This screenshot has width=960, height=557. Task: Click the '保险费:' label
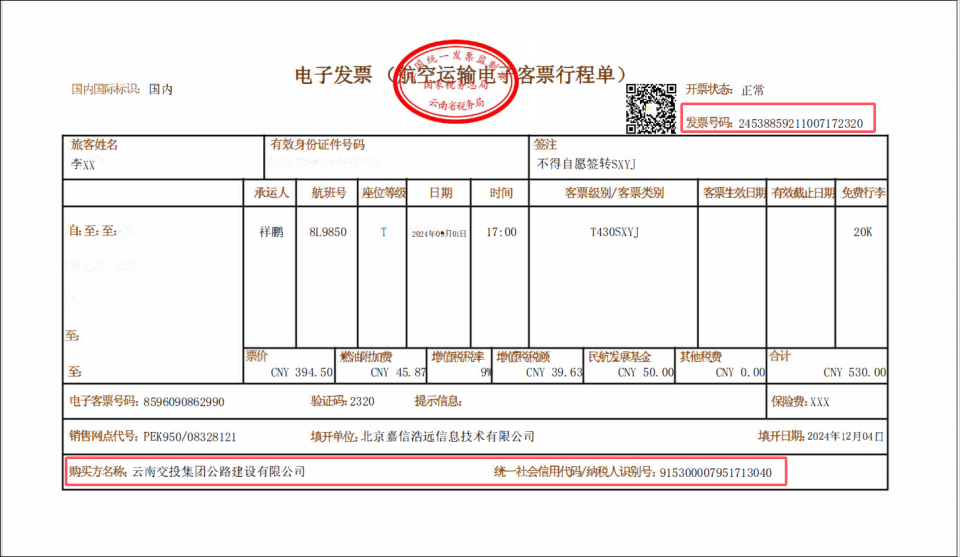click(789, 402)
